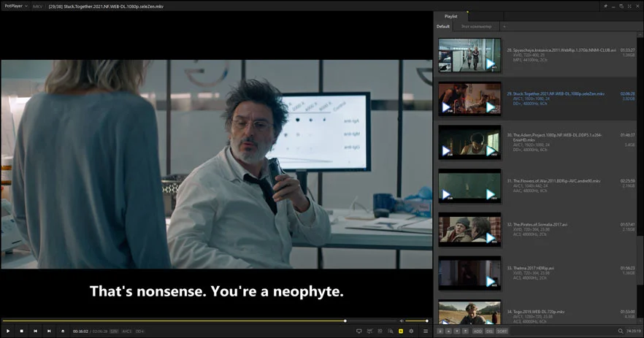
Task: Select 30. The.Adam.Project.1080p file name
Action: click(x=555, y=137)
